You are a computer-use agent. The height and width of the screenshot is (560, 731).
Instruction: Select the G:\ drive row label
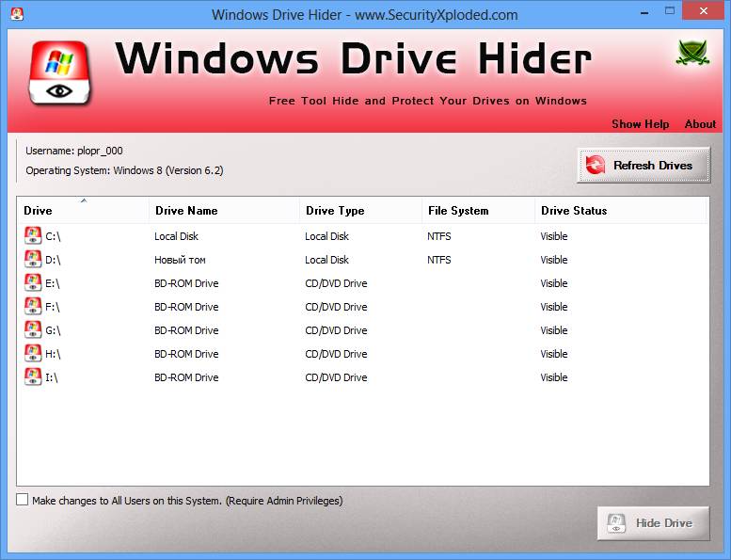(x=53, y=330)
